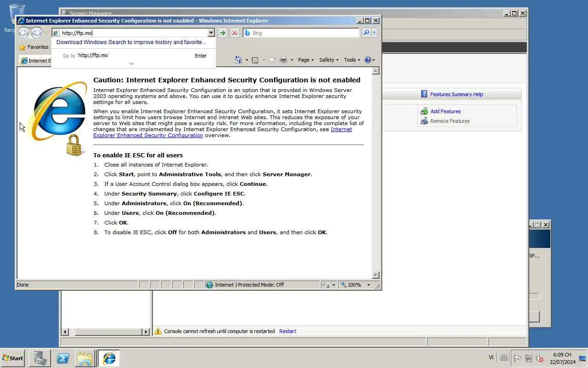
Task: Click the Home page icon in command bar
Action: coord(238,60)
